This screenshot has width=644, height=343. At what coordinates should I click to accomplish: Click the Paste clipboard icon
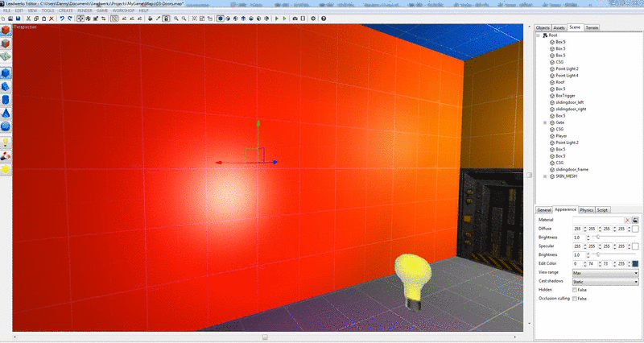tap(44, 19)
